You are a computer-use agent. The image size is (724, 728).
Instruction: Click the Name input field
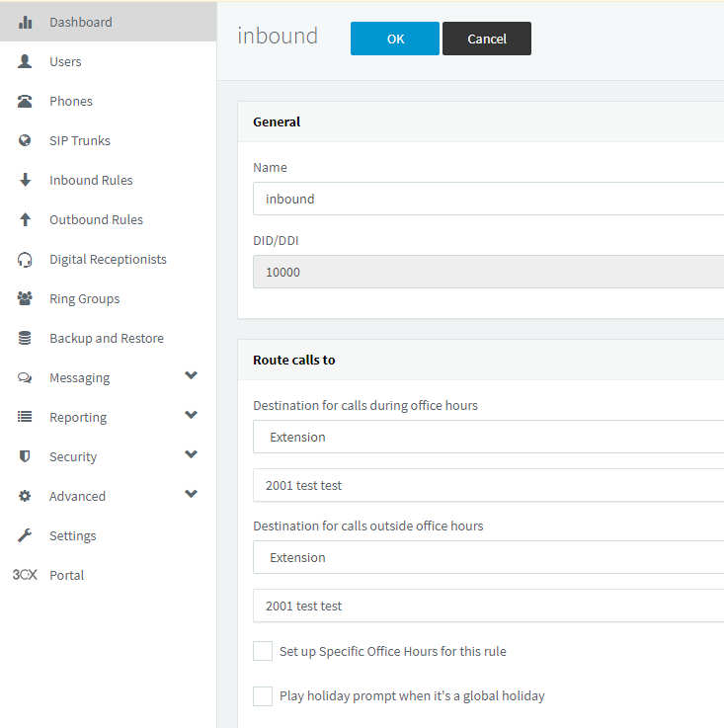click(x=489, y=199)
